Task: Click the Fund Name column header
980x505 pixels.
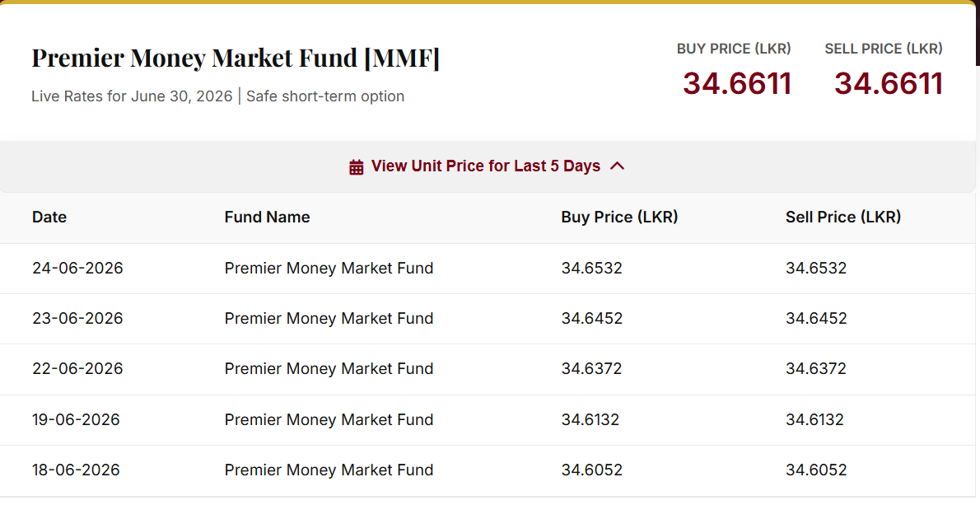Action: pos(267,217)
